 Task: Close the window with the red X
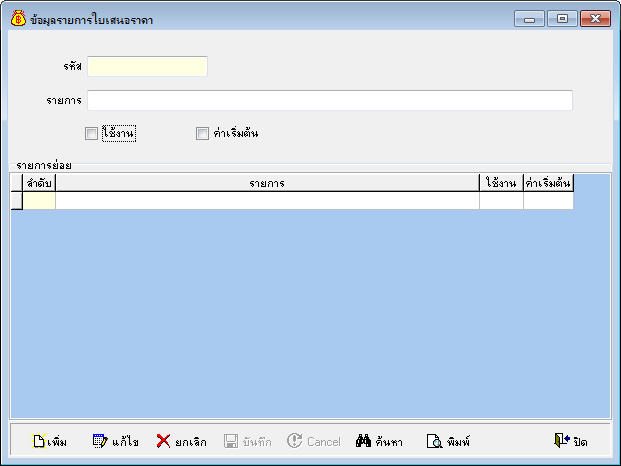click(x=595, y=19)
